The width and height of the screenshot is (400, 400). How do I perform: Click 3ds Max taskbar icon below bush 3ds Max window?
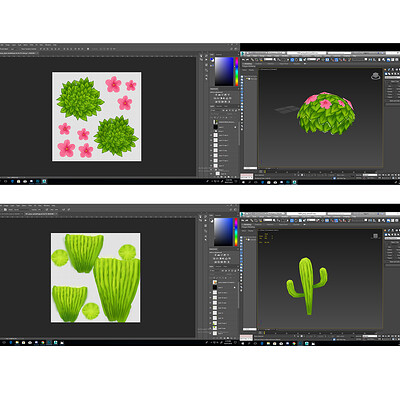[294, 182]
